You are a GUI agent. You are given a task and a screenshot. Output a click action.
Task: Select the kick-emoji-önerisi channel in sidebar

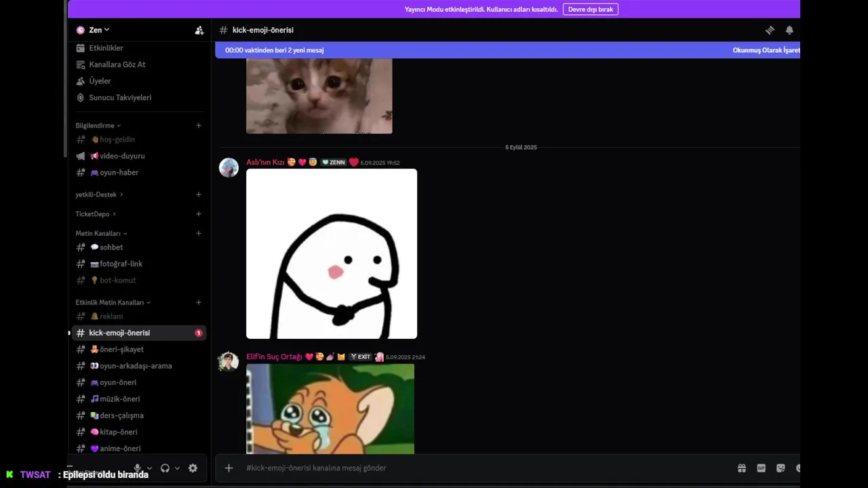pos(139,333)
